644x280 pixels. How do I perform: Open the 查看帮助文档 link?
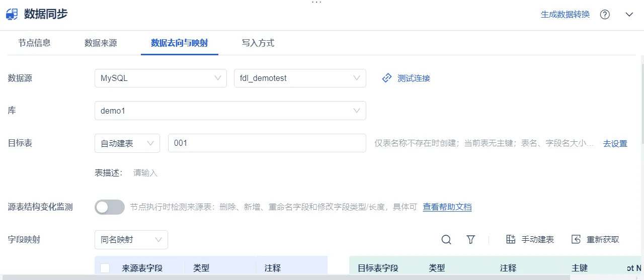point(447,207)
